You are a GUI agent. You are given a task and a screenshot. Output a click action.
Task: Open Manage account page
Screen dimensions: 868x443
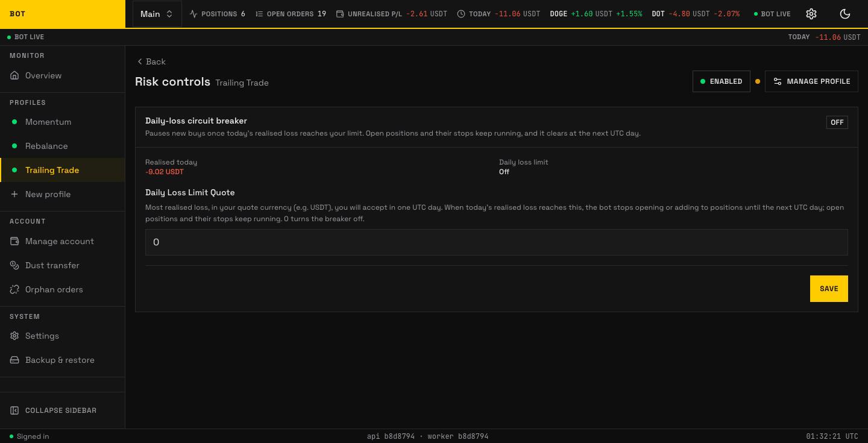(x=63, y=241)
